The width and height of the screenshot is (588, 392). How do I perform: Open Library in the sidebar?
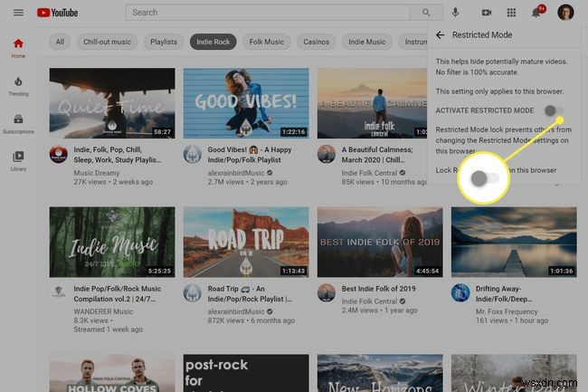coord(18,161)
